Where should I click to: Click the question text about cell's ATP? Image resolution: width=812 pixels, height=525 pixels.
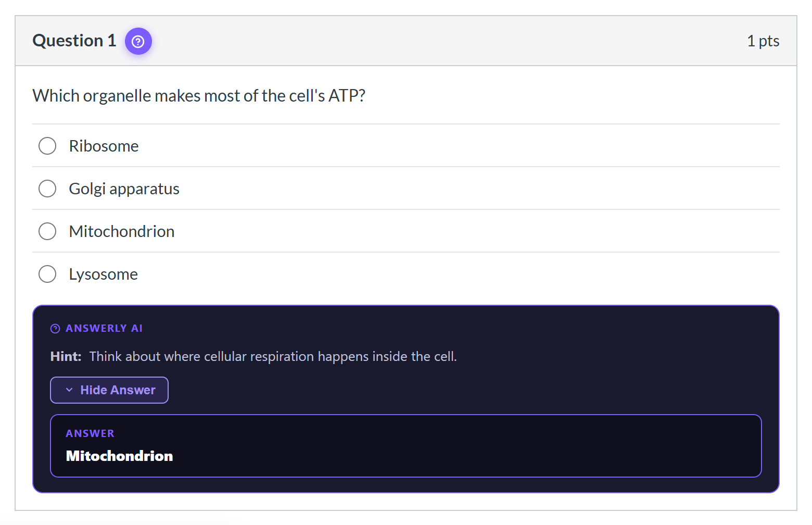point(199,96)
